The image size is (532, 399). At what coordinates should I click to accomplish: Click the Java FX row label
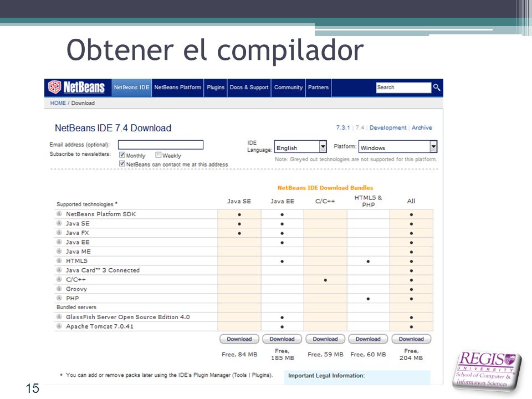78,233
